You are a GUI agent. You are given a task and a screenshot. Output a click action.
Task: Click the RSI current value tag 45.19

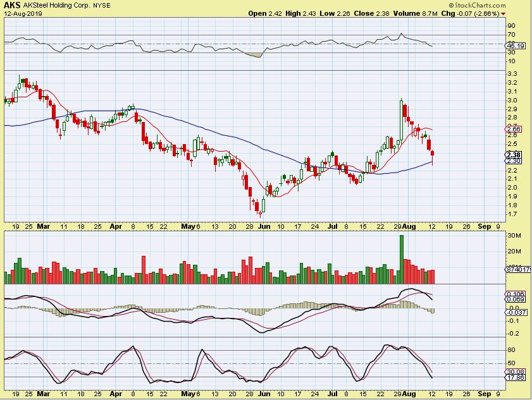click(x=516, y=45)
